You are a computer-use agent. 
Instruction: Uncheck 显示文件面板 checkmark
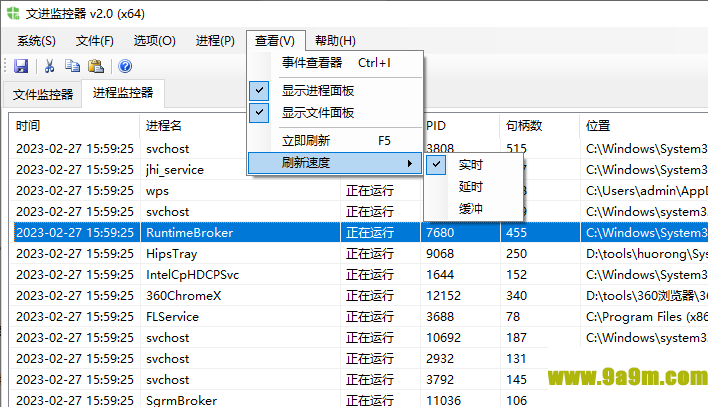point(259,112)
